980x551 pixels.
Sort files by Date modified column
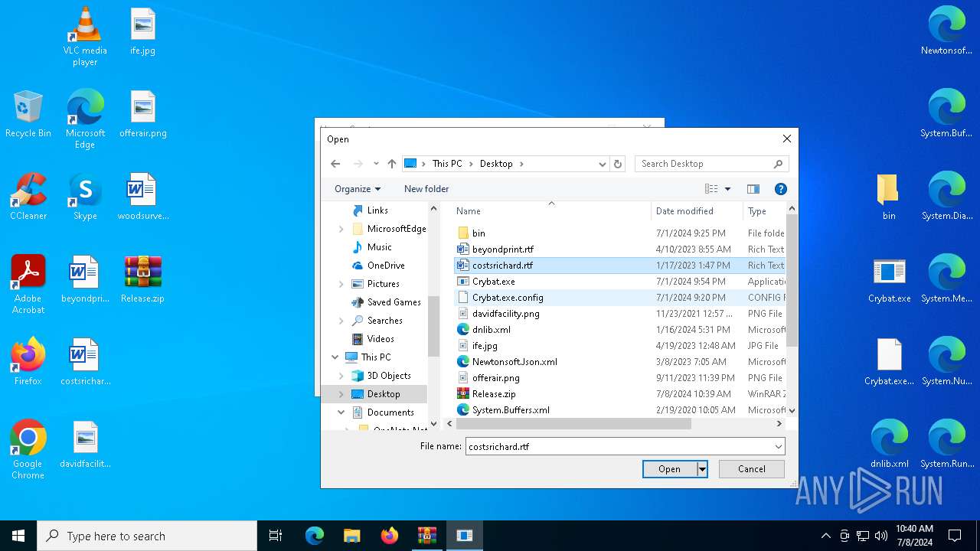coord(697,211)
